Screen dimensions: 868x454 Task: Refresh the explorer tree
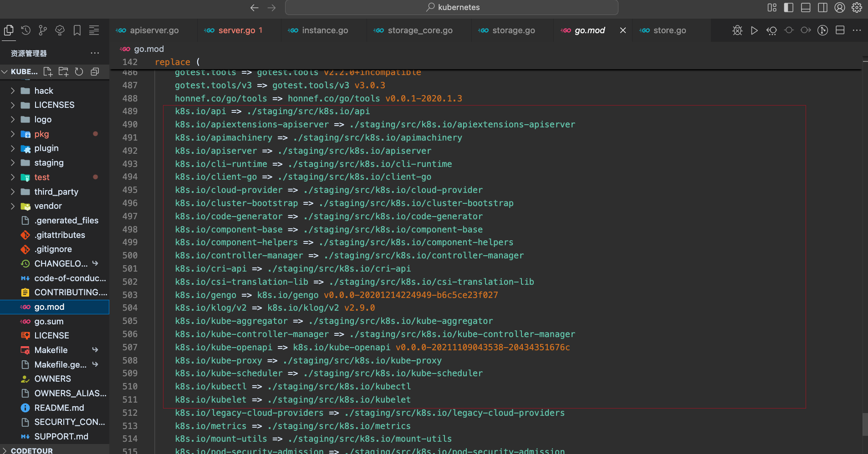coord(79,71)
